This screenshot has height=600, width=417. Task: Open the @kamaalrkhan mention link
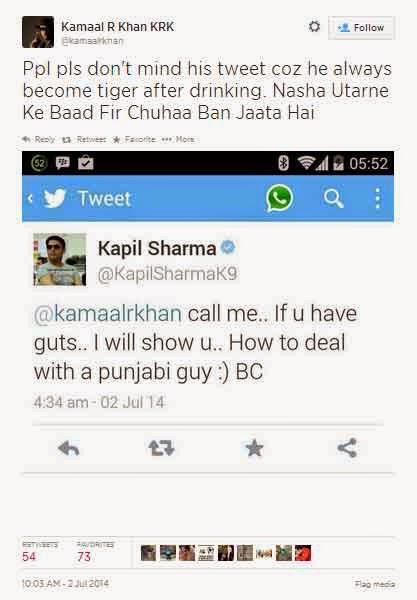[108, 313]
